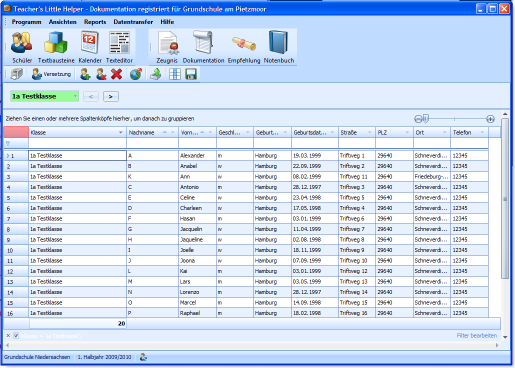Click the user icon in status bar
This screenshot has height=368, width=515.
point(143,357)
